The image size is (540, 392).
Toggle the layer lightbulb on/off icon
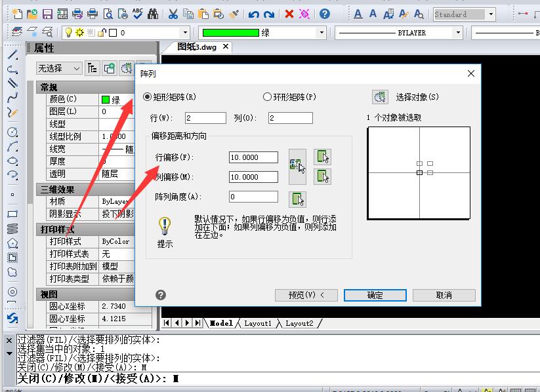click(x=68, y=32)
